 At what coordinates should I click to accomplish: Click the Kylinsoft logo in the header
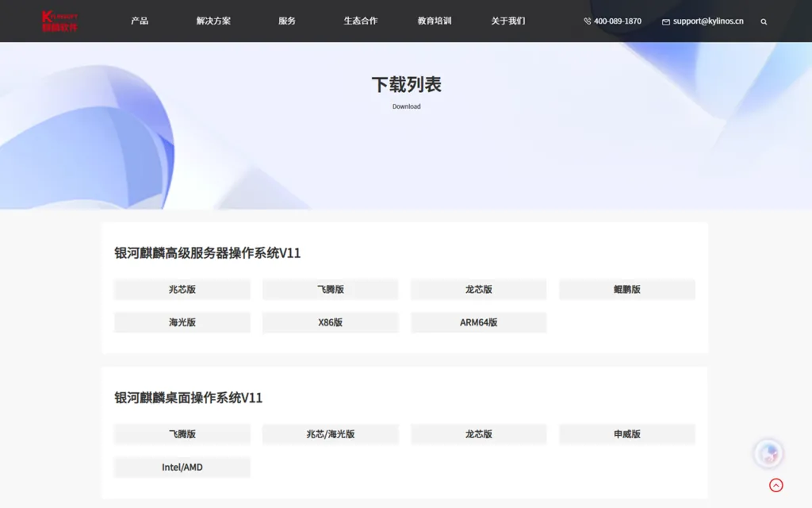(x=60, y=21)
